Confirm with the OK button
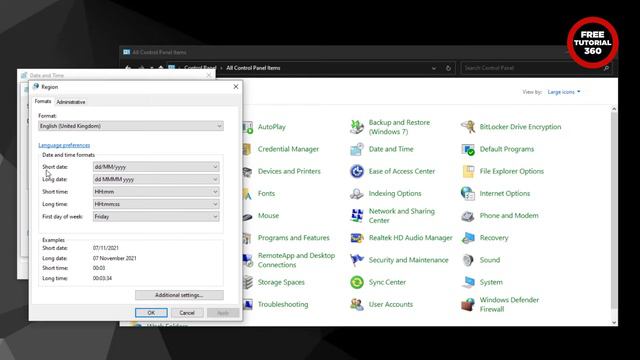 pos(151,313)
